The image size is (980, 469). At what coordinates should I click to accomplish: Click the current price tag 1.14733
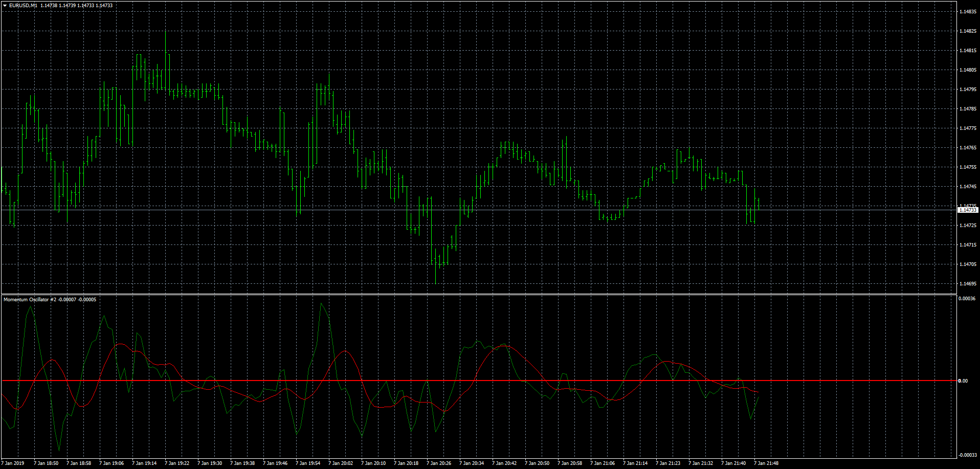pos(968,210)
